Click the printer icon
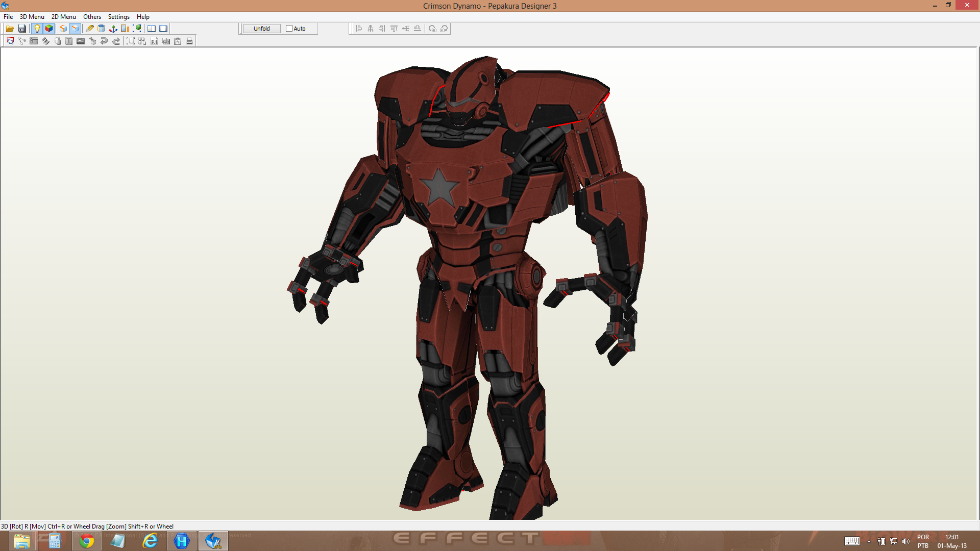This screenshot has height=551, width=980. [189, 41]
